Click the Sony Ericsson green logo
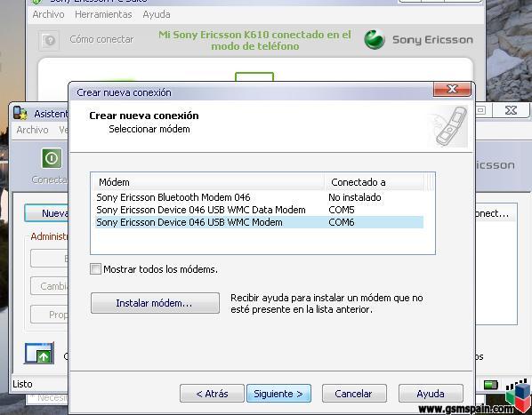 pyautogui.click(x=375, y=40)
